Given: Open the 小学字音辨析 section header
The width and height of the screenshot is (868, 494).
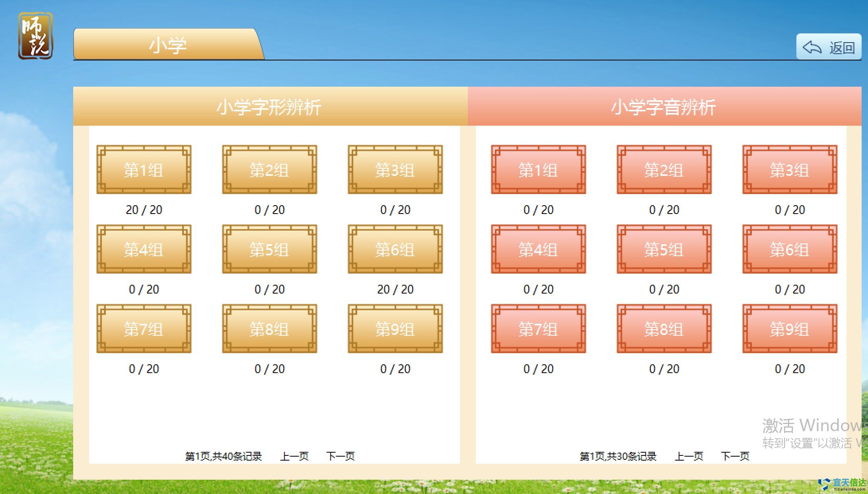Looking at the screenshot, I should pos(664,107).
